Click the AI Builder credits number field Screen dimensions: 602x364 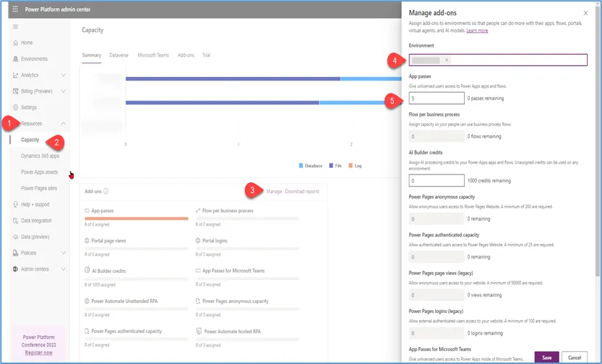(x=437, y=180)
